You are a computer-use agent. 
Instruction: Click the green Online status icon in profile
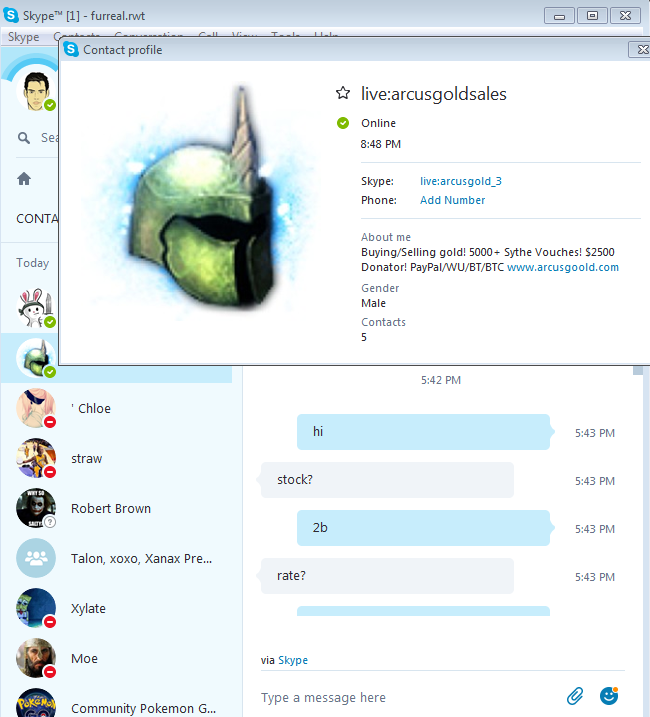[x=343, y=123]
